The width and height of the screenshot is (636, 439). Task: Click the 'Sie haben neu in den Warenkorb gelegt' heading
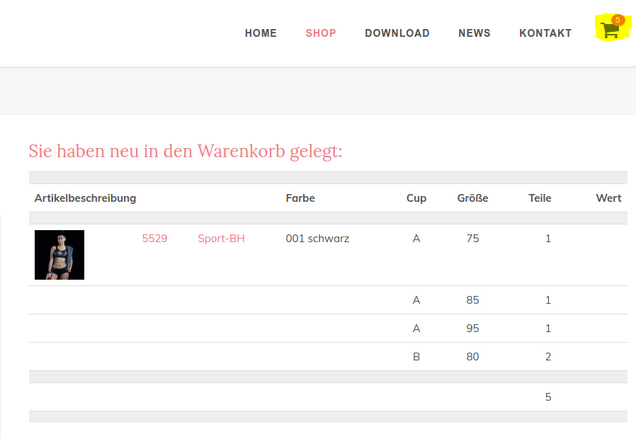click(185, 151)
